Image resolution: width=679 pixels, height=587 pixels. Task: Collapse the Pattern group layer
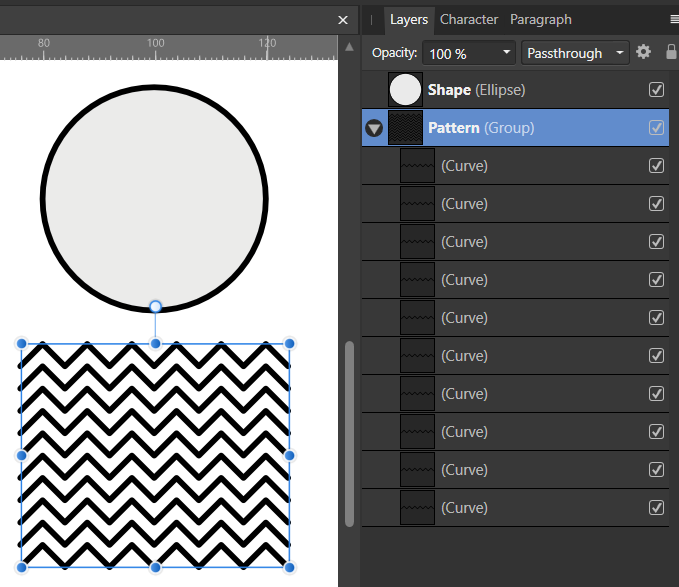pyautogui.click(x=375, y=128)
